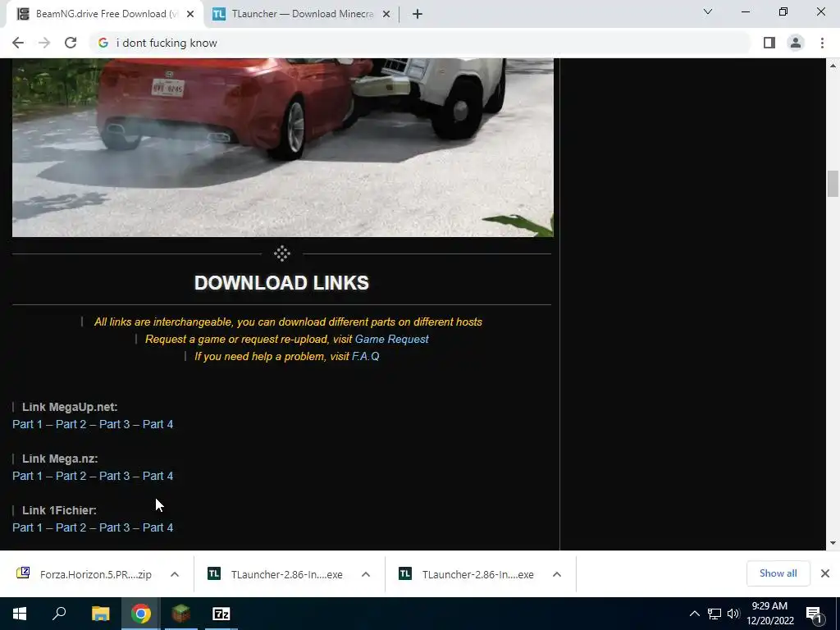Open 1Fichier Part 3 link
Screen dimensions: 840x630
point(114,527)
